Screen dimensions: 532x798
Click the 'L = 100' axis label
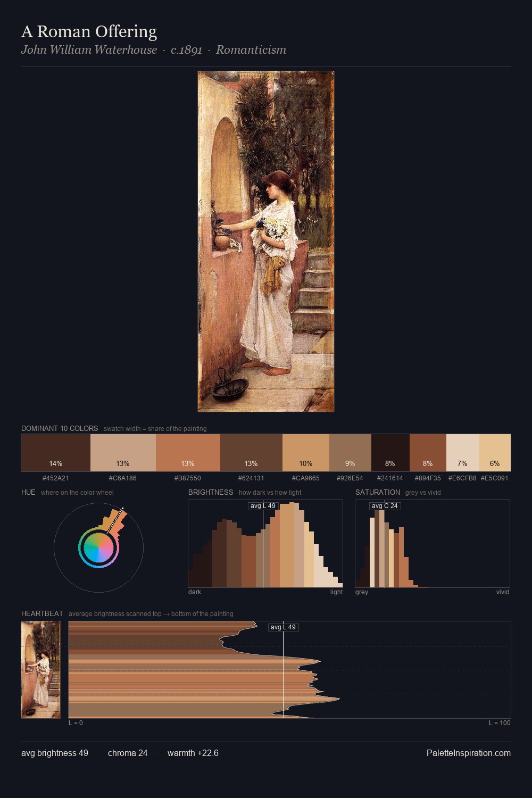[500, 723]
